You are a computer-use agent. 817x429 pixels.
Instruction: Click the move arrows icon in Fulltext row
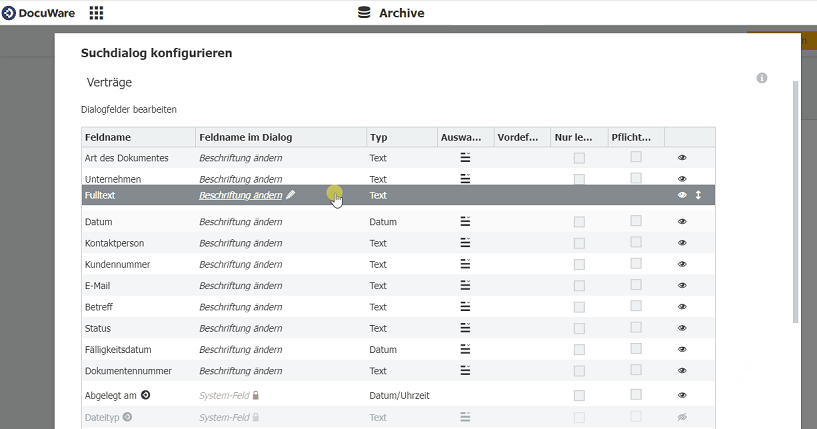pyautogui.click(x=698, y=195)
